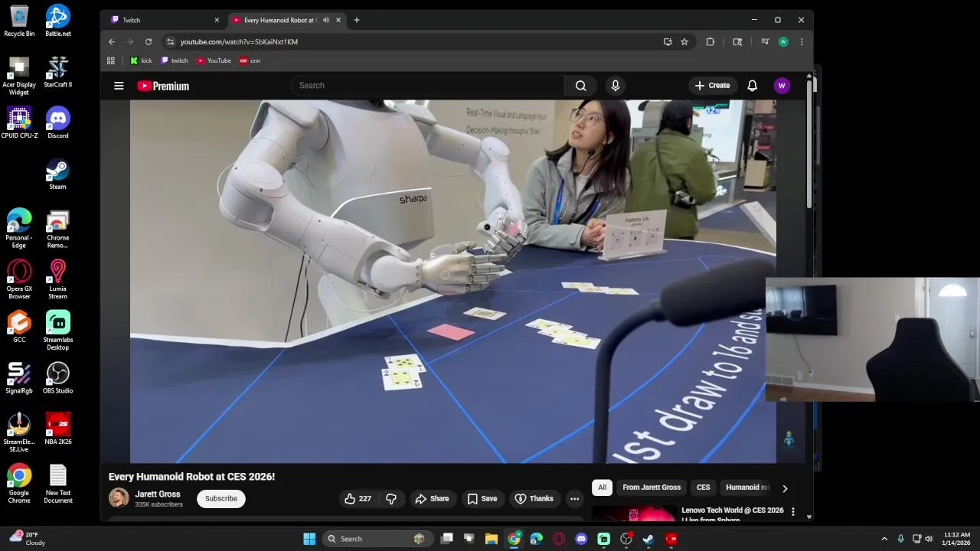Select the All filter chip
Viewport: 980px width, 551px height.
[x=602, y=487]
